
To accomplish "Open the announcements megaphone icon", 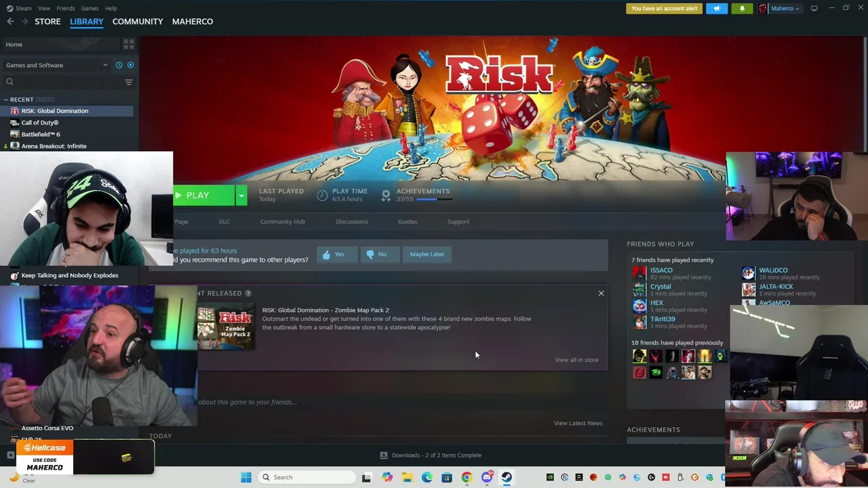I will (x=717, y=9).
